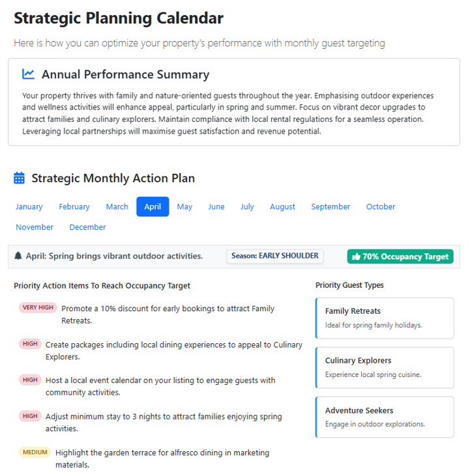Select the active April tab
The image size is (468, 476).
click(153, 206)
